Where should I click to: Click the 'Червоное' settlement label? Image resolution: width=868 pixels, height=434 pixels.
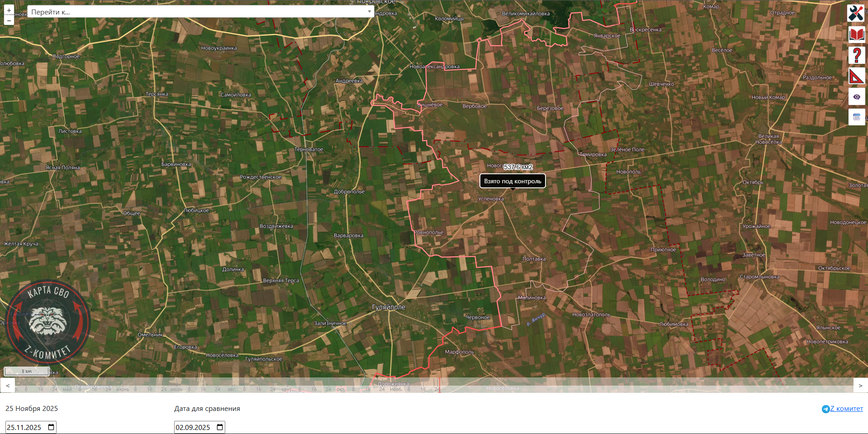[478, 317]
